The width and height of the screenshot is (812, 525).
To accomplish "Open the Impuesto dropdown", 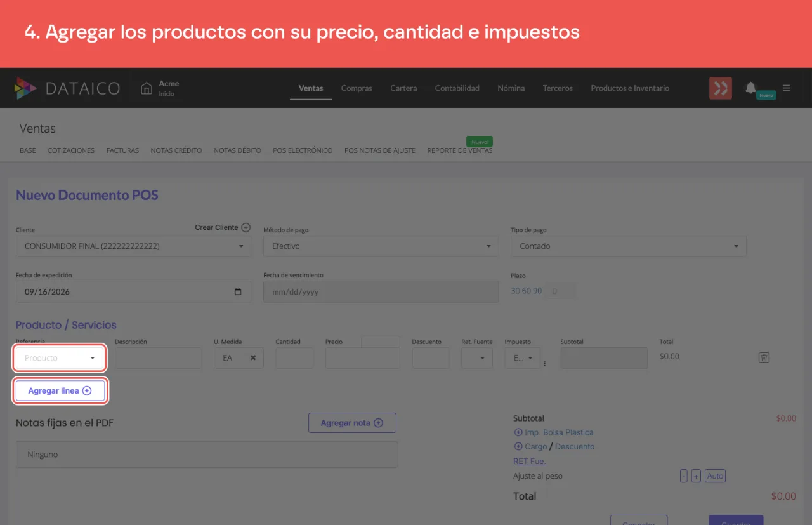I will pyautogui.click(x=522, y=358).
